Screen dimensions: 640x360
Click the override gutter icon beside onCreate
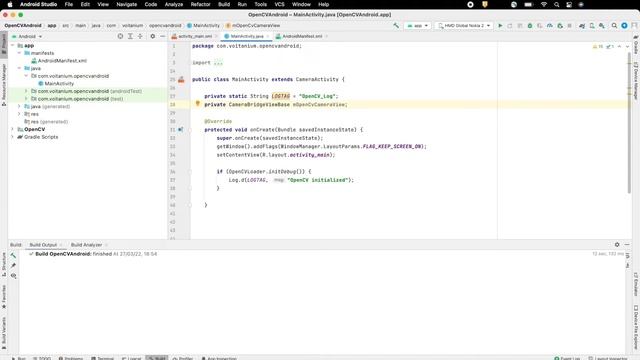tap(180, 129)
